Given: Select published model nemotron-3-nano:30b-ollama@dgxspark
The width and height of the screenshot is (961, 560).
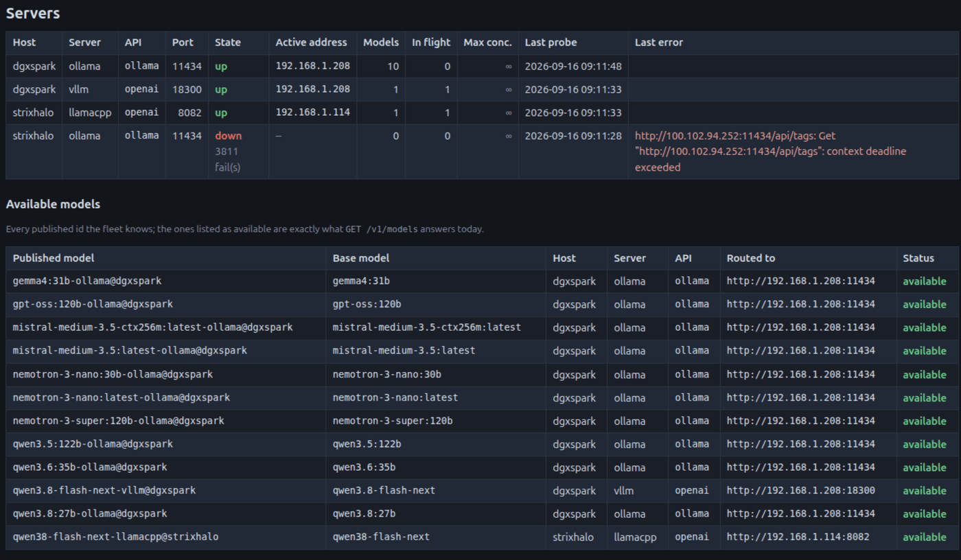Looking at the screenshot, I should [x=113, y=374].
